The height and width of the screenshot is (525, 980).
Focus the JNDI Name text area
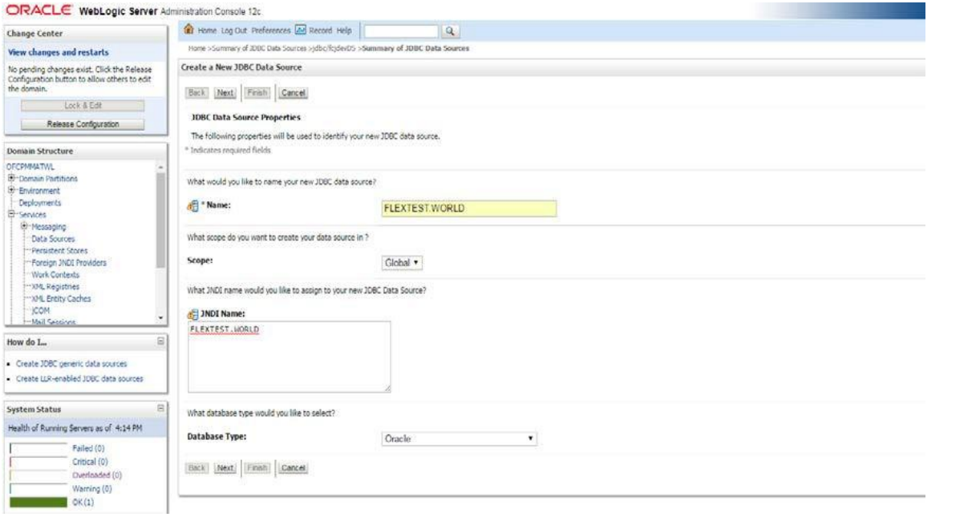tap(289, 357)
